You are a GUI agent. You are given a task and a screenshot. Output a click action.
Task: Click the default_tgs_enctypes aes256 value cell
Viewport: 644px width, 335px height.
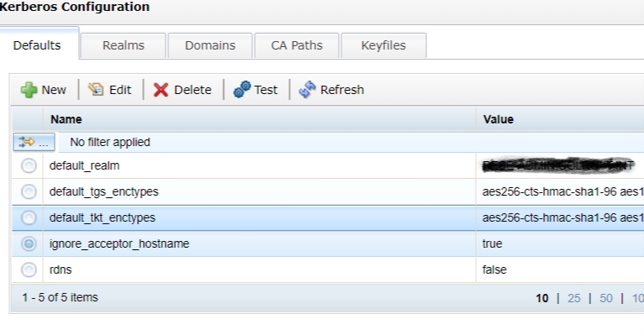click(560, 191)
